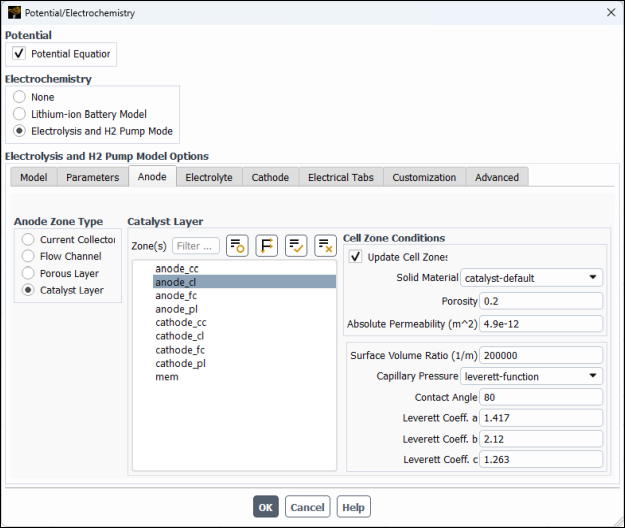Screen dimensions: 625x528
Task: Choose Flow Channel anode zone type
Action: click(x=28, y=256)
